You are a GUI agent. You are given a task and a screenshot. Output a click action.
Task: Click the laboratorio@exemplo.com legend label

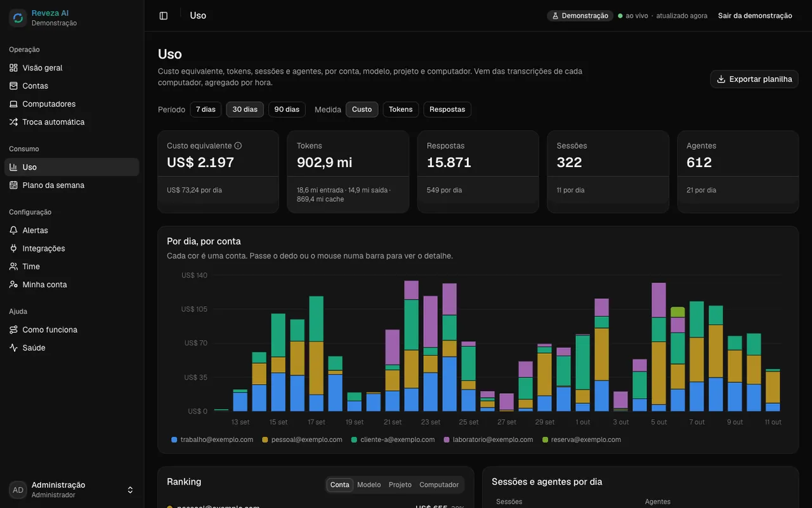point(493,439)
